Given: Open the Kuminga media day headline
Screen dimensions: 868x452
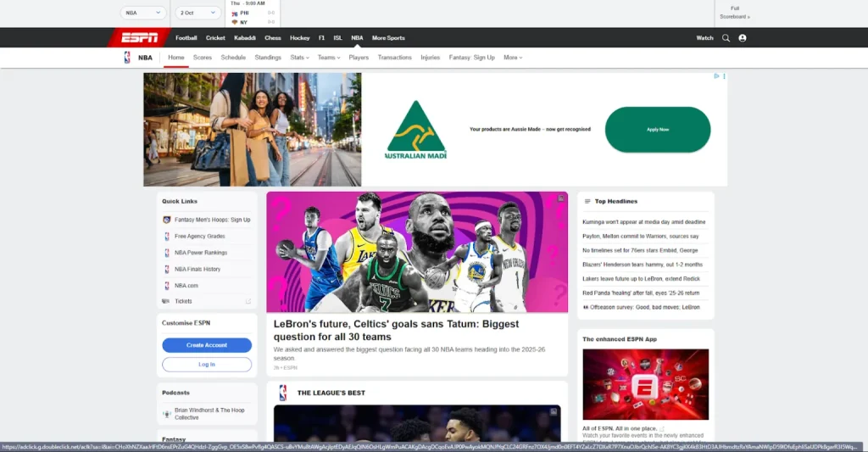Looking at the screenshot, I should (643, 222).
